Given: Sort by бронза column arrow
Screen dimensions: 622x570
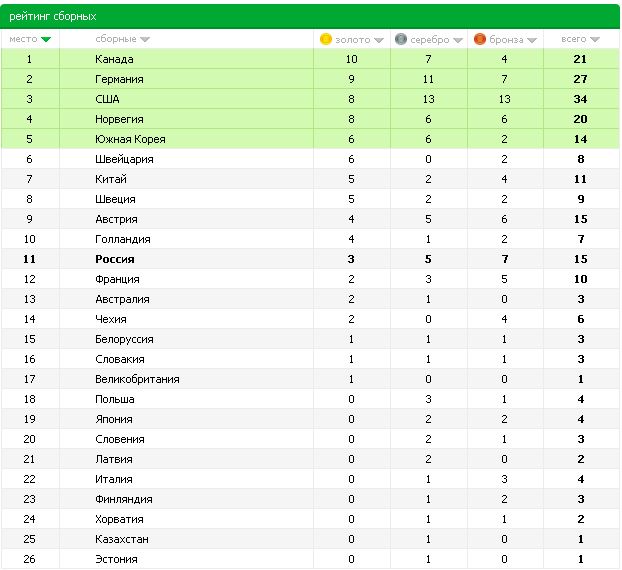Looking at the screenshot, I should point(532,40).
